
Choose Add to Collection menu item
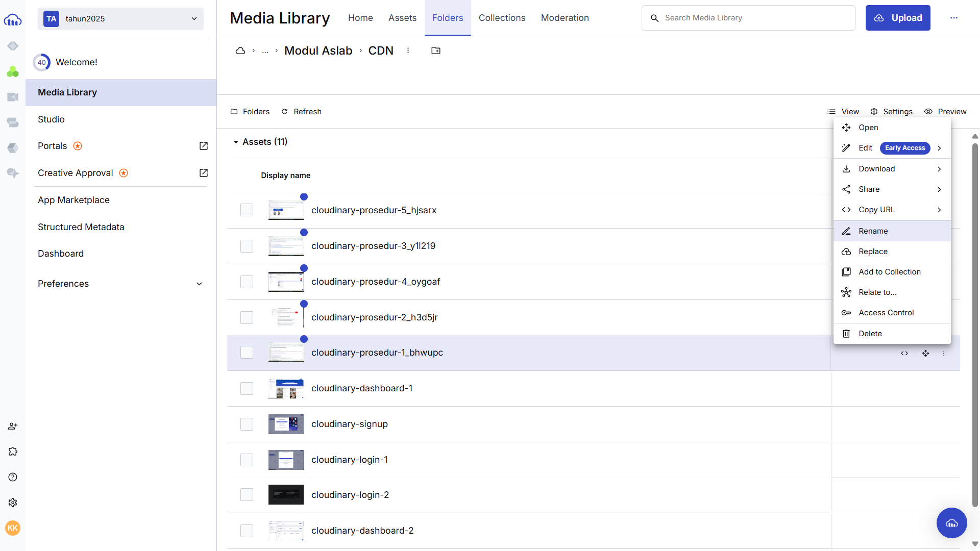[892, 272]
